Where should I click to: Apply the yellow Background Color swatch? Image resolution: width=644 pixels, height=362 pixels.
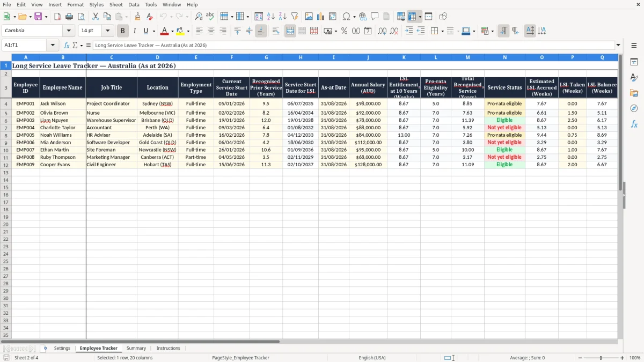pyautogui.click(x=180, y=31)
